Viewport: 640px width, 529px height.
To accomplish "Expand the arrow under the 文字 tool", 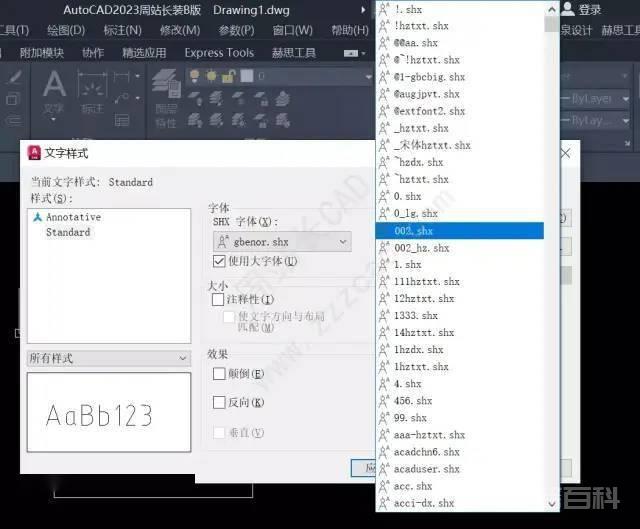I will [53, 120].
